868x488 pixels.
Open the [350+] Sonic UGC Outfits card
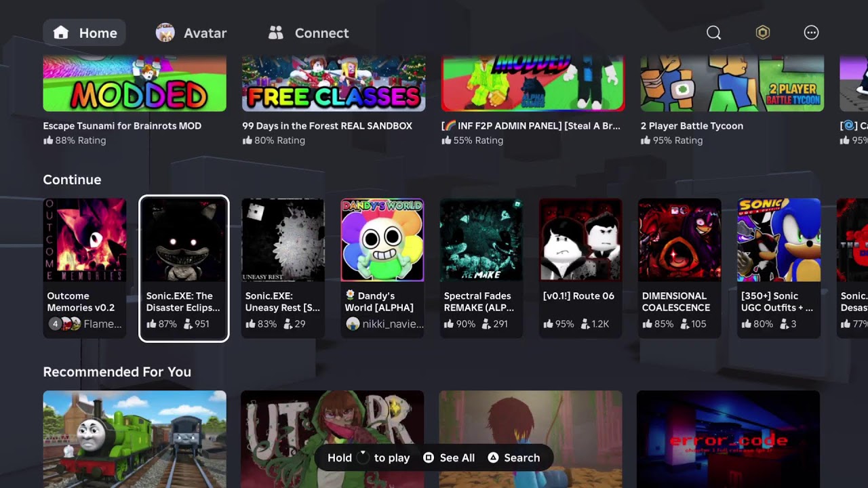[x=778, y=268]
